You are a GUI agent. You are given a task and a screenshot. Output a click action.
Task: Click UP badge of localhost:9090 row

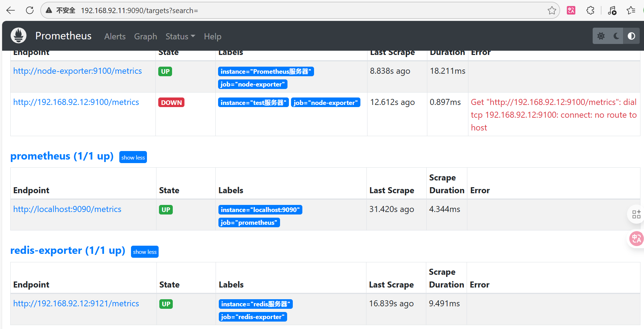[166, 210]
